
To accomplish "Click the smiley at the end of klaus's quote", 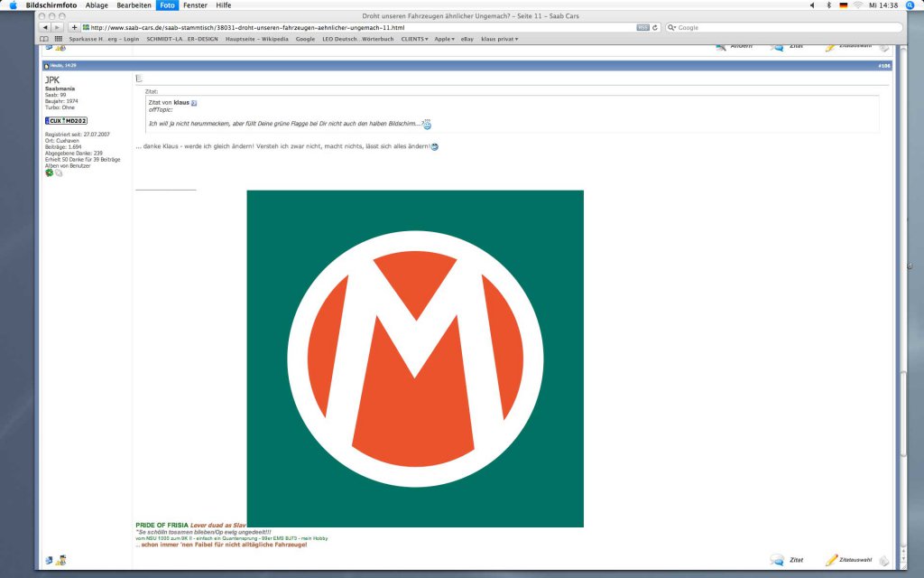I will coord(427,125).
